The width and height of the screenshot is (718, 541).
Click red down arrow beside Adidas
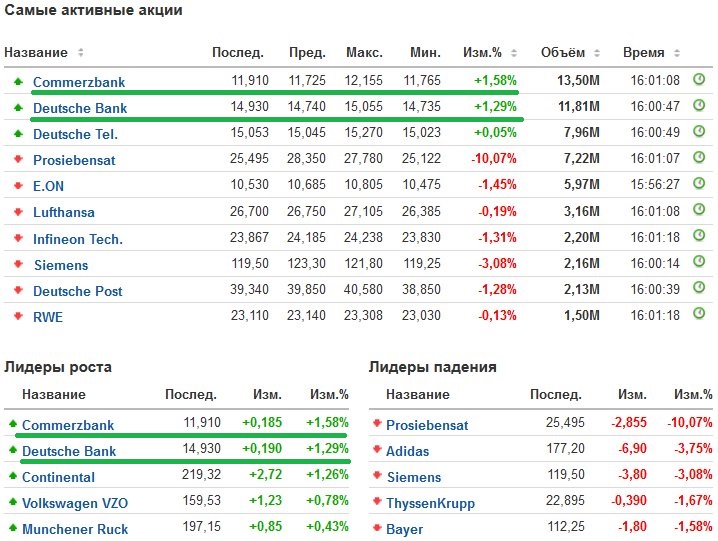pyautogui.click(x=377, y=451)
